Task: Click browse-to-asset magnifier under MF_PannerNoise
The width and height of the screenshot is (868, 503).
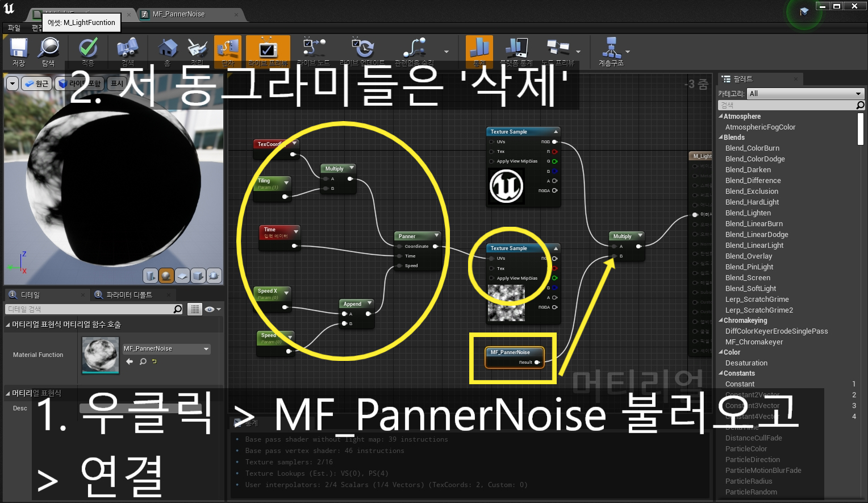Action: point(143,361)
